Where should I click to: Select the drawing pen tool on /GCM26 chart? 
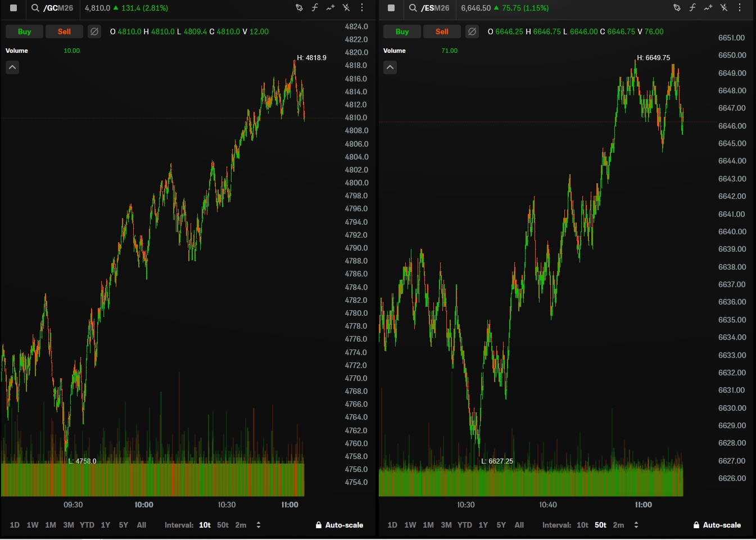299,8
